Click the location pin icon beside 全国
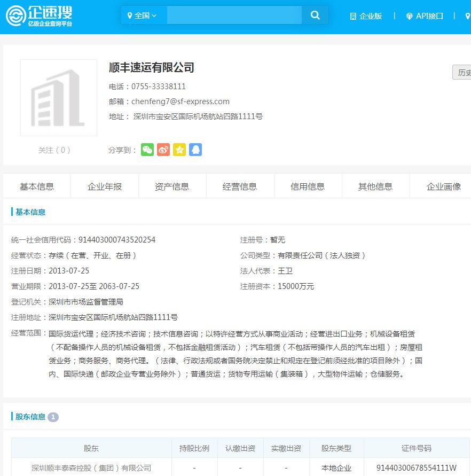 pos(130,14)
